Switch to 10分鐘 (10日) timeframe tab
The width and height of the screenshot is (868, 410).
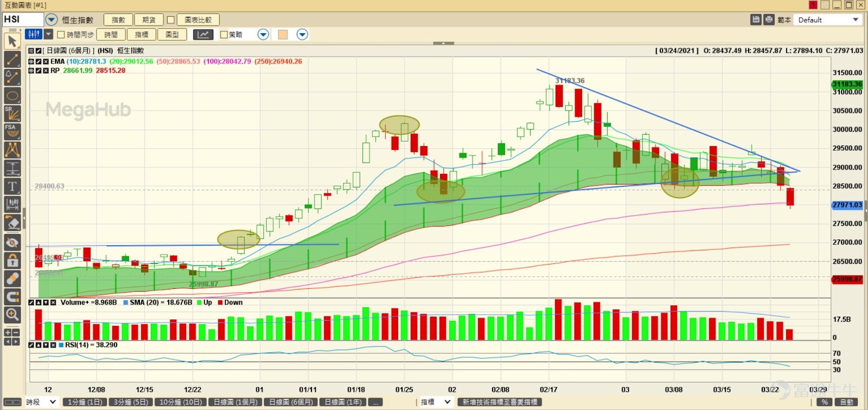[181, 402]
